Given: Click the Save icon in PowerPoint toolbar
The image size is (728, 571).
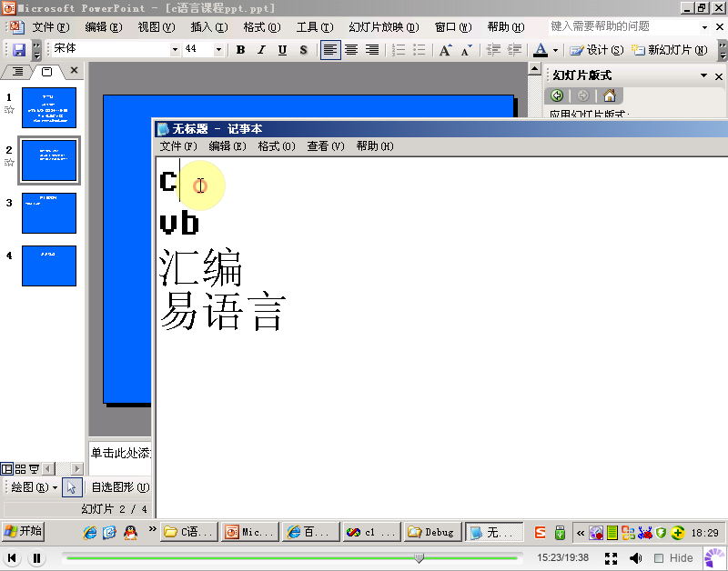Looking at the screenshot, I should tap(19, 50).
